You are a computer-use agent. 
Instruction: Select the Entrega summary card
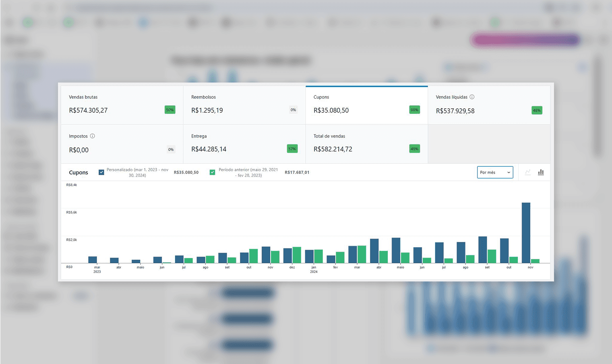point(244,144)
